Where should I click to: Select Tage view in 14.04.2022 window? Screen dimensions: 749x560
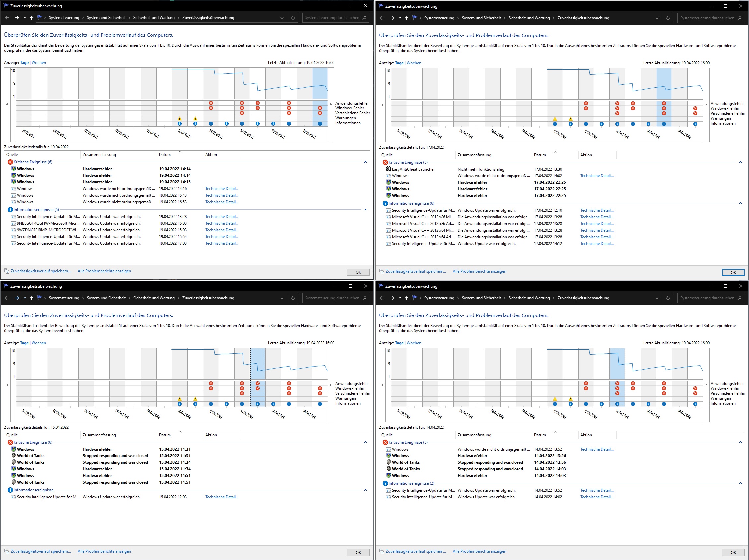point(399,343)
